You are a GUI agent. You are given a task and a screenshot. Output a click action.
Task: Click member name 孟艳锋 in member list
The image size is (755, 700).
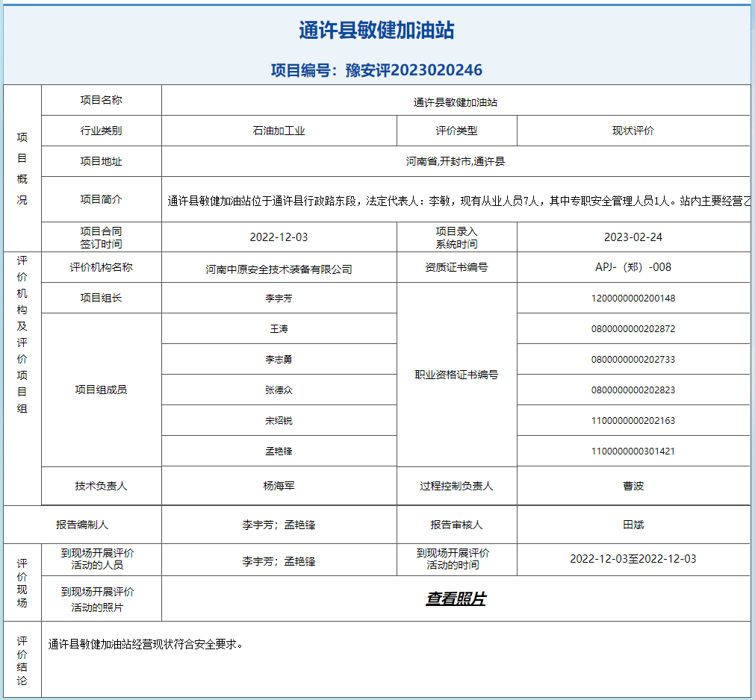pos(279,451)
